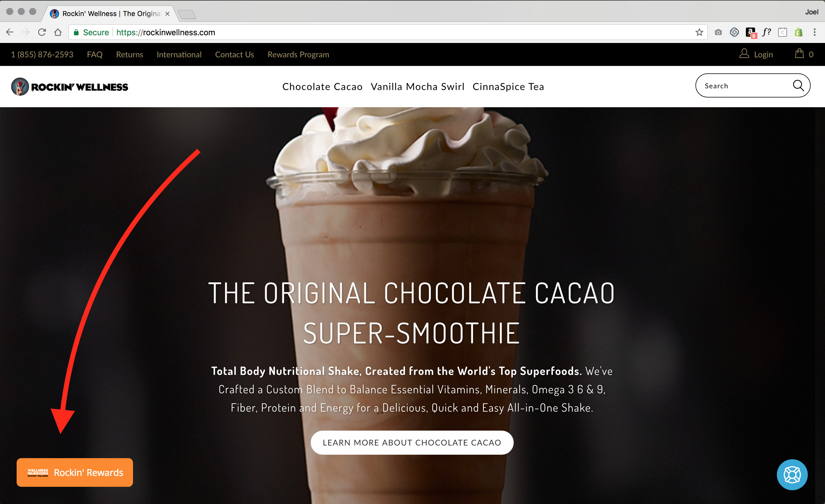Click the help chat lifebuoy icon

(792, 474)
